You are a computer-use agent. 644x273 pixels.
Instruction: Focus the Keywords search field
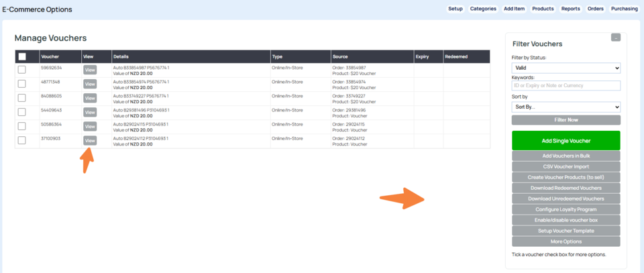[x=566, y=86]
